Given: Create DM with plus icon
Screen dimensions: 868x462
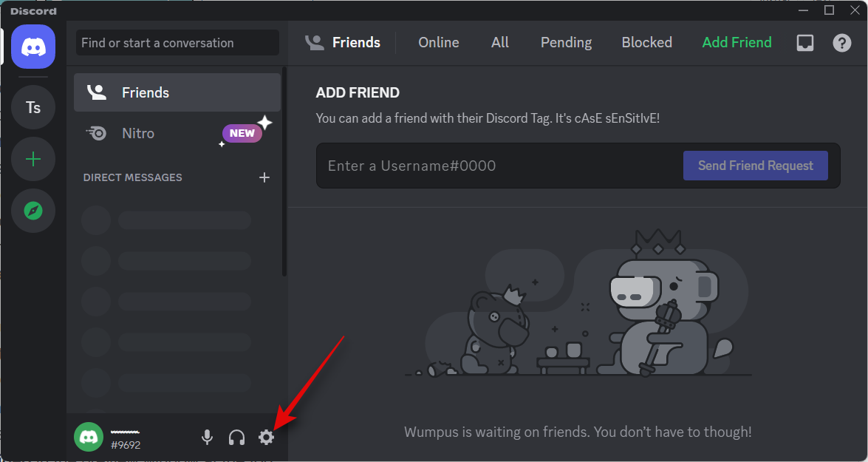Looking at the screenshot, I should coord(264,177).
